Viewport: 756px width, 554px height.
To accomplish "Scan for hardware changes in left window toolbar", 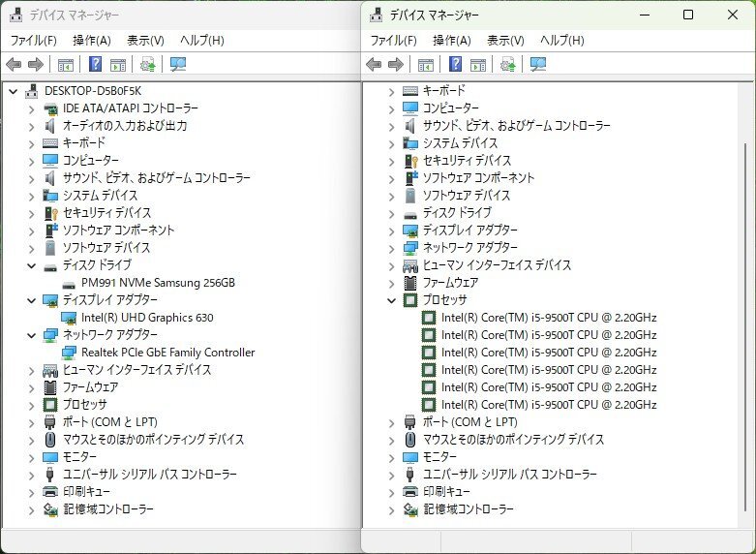I will pyautogui.click(x=178, y=64).
